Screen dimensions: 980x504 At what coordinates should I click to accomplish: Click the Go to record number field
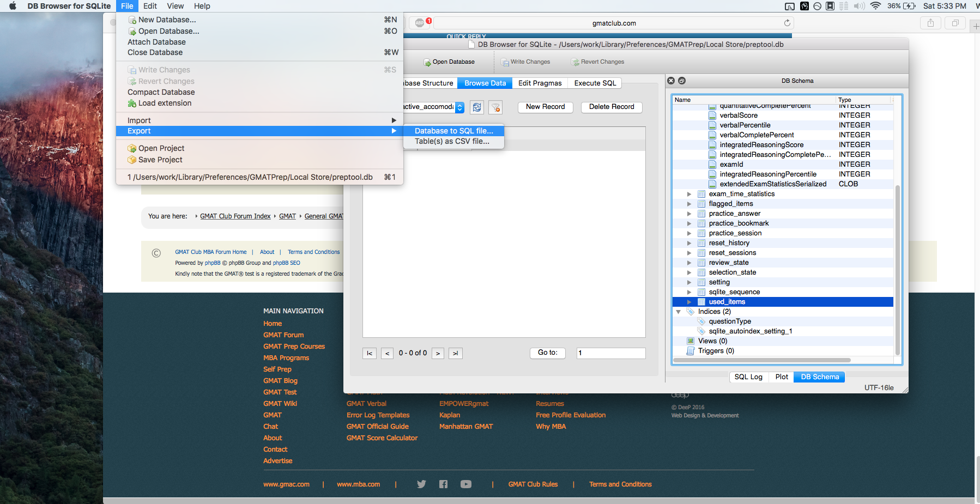click(610, 353)
